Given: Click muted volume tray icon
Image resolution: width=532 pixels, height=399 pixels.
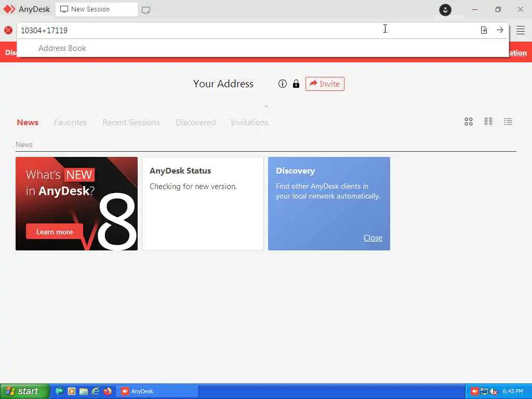Looking at the screenshot, I should coord(494,392).
